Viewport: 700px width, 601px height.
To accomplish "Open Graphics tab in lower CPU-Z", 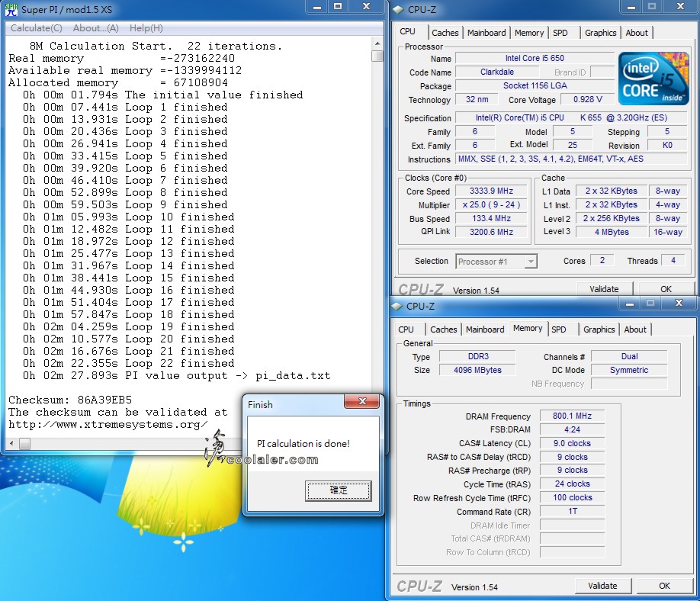I will (599, 329).
